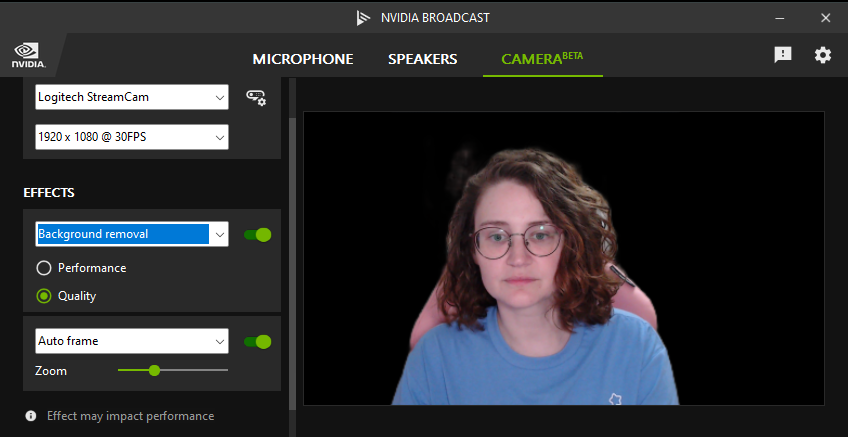
Task: Minimize the NVIDIA Broadcast window
Action: [780, 18]
